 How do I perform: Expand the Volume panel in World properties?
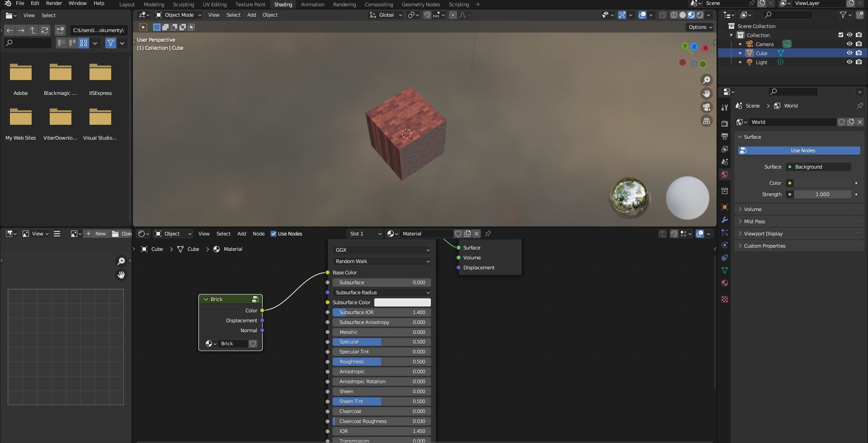click(x=753, y=209)
